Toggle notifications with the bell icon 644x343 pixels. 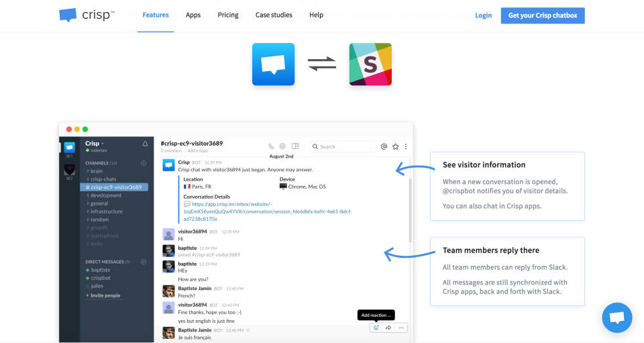coord(145,144)
